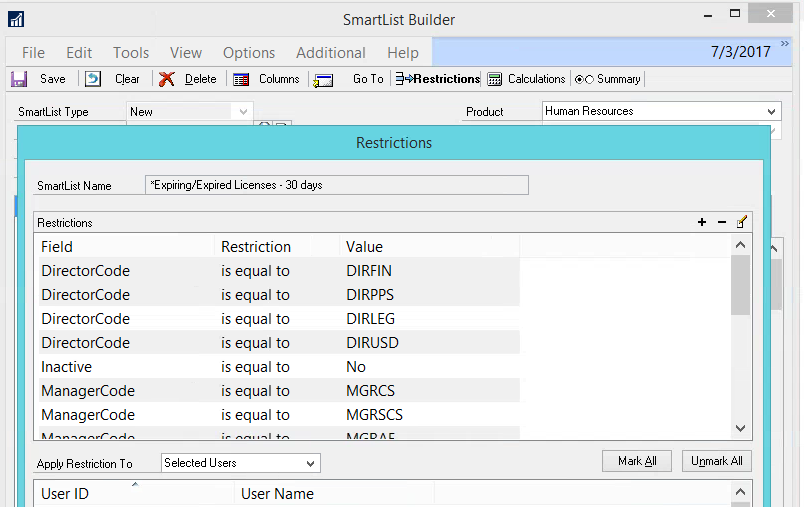Open the Help menu

click(x=403, y=52)
